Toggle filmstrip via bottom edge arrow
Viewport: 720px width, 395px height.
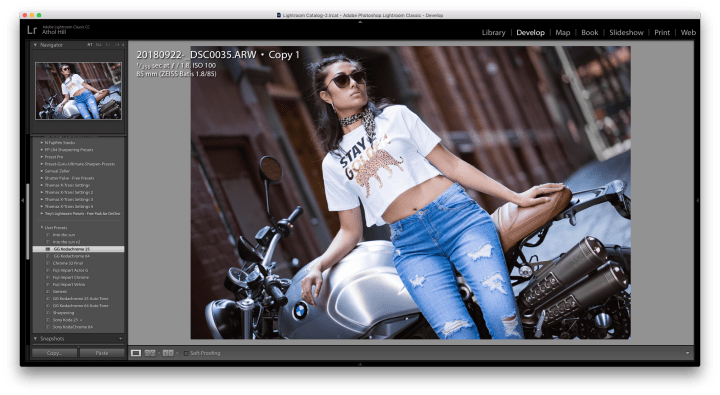point(360,364)
